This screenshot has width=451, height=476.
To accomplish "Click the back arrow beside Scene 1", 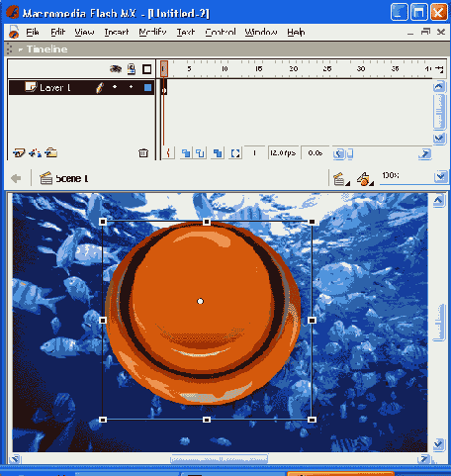I will click(x=16, y=178).
